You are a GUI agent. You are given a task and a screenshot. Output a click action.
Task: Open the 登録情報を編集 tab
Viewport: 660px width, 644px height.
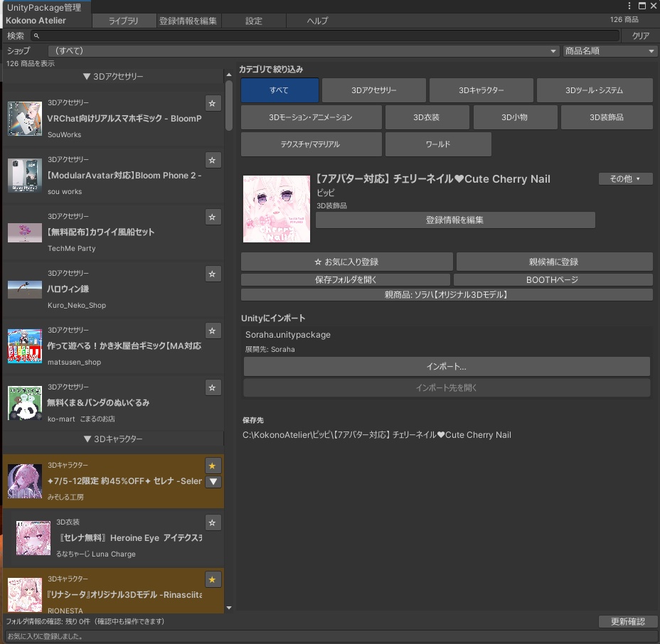pos(188,21)
